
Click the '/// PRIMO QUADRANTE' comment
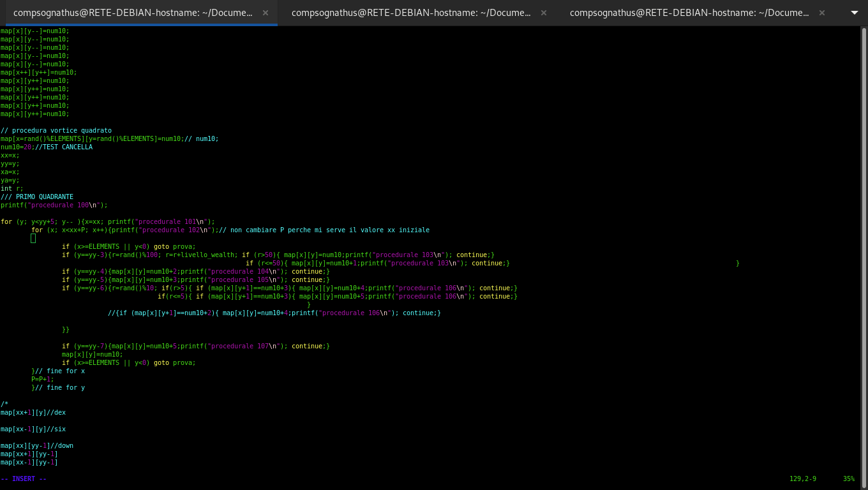37,197
